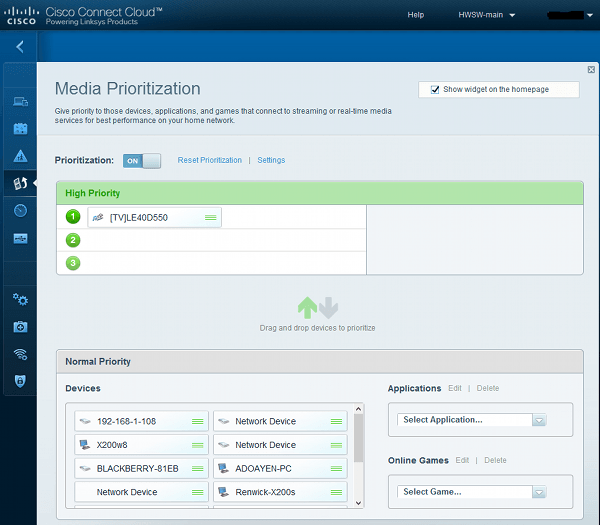Open the Parental Controls warning icon
Screen dimensions: 600x525
pos(20,156)
